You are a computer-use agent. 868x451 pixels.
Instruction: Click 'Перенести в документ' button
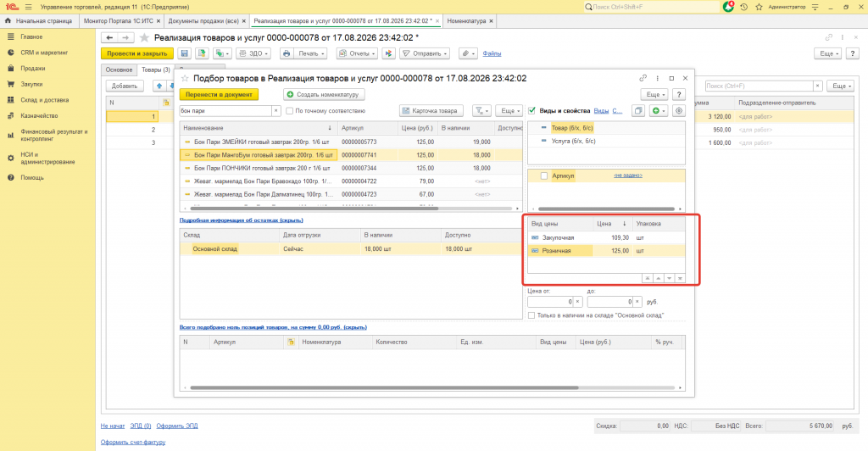click(219, 95)
